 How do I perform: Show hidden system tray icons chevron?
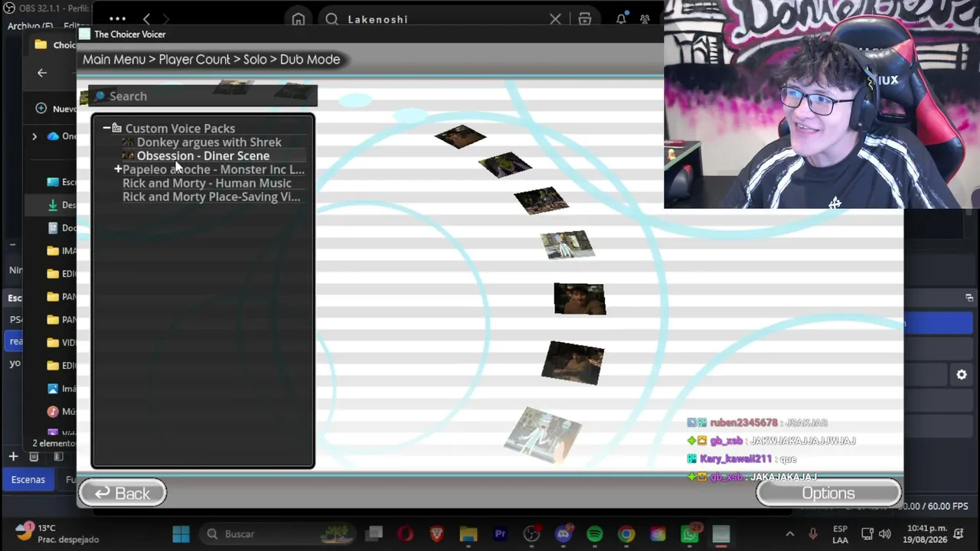click(x=790, y=534)
